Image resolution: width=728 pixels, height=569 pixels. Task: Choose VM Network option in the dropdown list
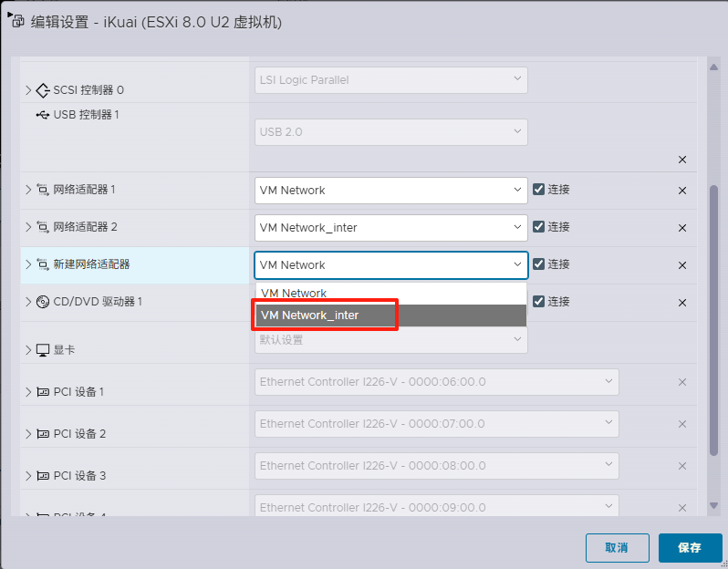click(x=390, y=294)
